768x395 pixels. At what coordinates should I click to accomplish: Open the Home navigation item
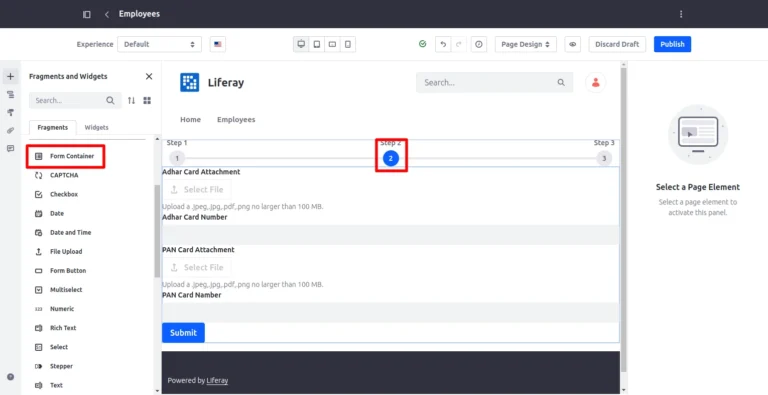[x=190, y=120]
